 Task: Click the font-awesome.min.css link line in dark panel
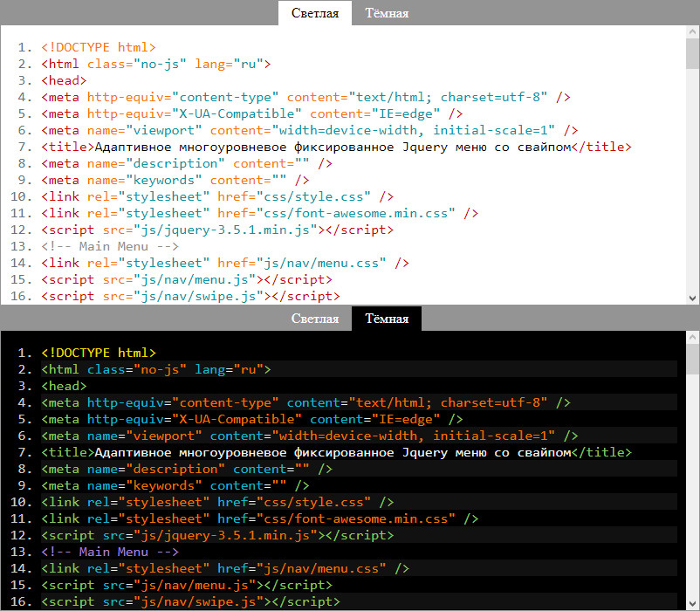pyautogui.click(x=259, y=518)
